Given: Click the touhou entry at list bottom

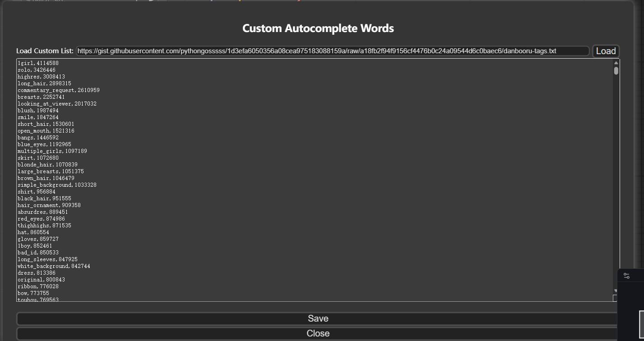Looking at the screenshot, I should point(38,300).
